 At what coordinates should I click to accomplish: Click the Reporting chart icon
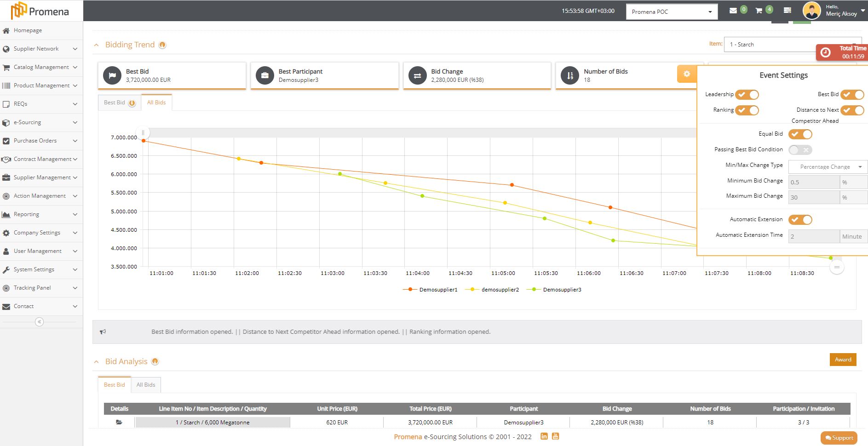pyautogui.click(x=6, y=214)
